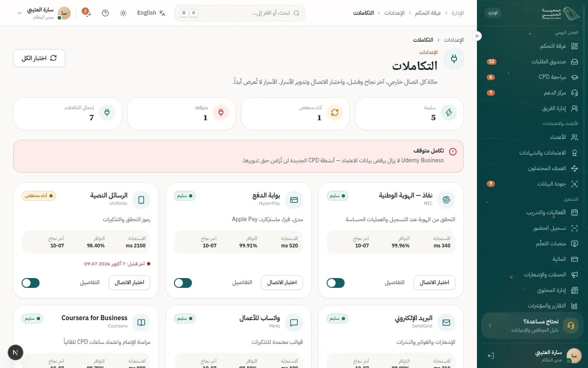Open التفاصيل for نفاذ — الهوية الوطنية
The height and width of the screenshot is (368, 588).
point(394,283)
